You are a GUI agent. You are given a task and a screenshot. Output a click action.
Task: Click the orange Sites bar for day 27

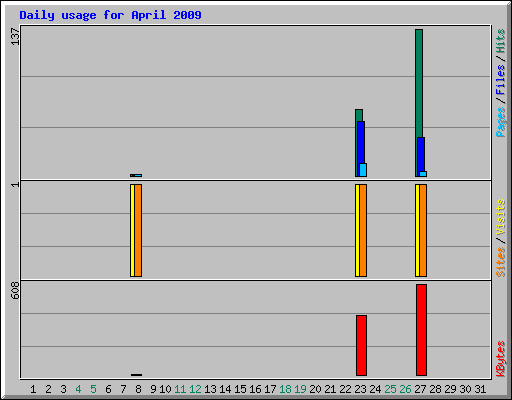coord(423,230)
